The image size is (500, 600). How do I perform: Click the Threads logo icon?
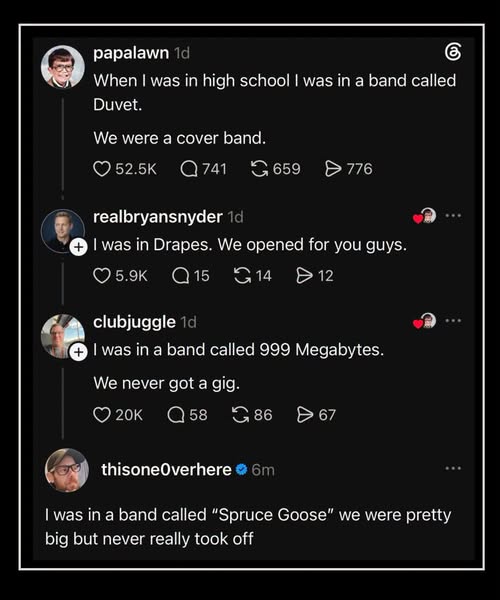[x=453, y=52]
